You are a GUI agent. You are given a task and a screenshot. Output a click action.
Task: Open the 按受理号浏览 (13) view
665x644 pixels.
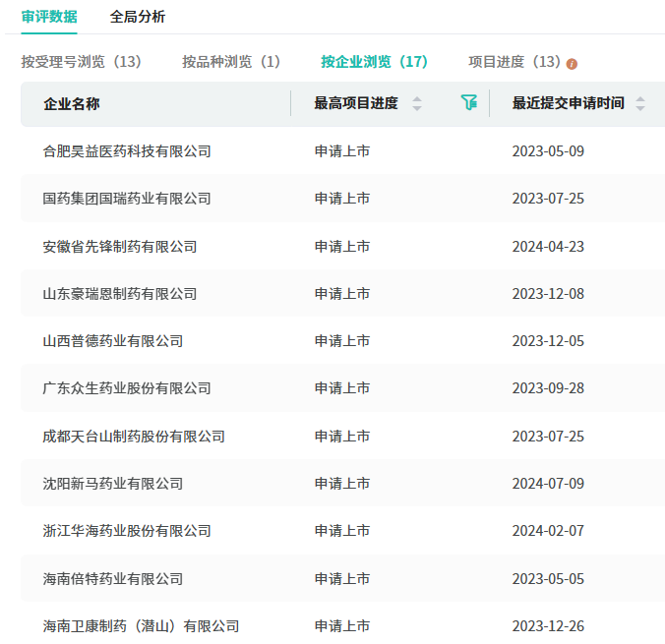82,62
